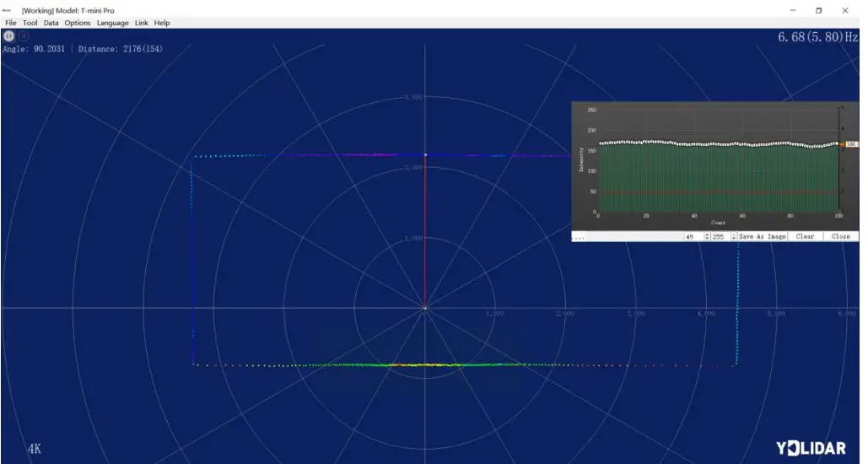
Task: Click the 4K sample rate label
Action: pyautogui.click(x=35, y=449)
